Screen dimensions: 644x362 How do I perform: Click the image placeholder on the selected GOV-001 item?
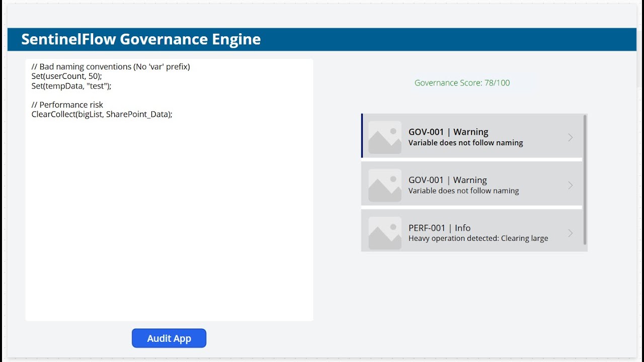click(x=385, y=137)
